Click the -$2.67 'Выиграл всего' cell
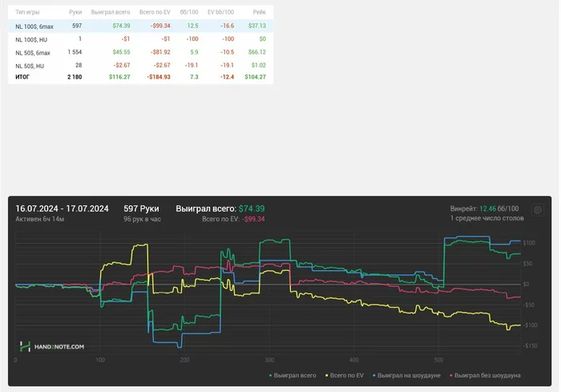The height and width of the screenshot is (392, 561). coord(122,65)
